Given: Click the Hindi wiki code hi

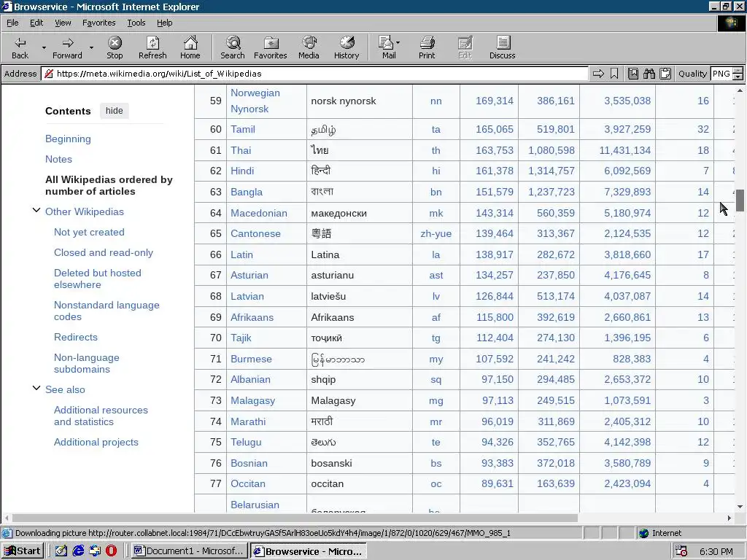Looking at the screenshot, I should (436, 171).
